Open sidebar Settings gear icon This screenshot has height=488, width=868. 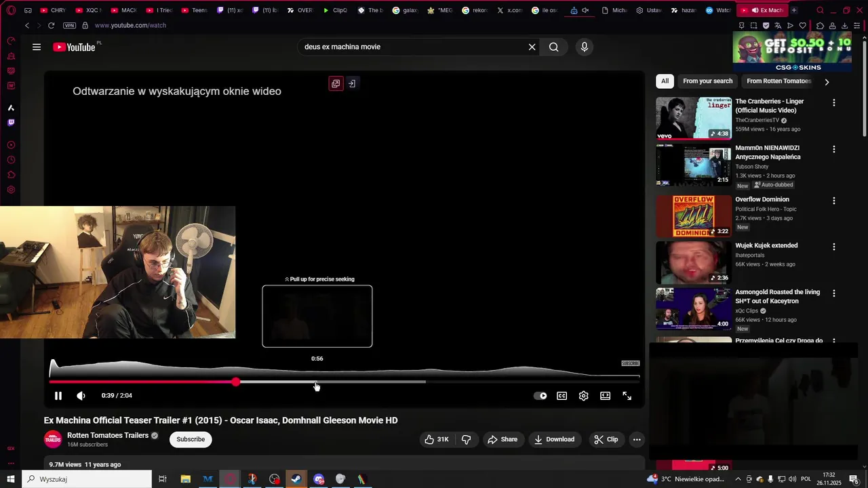click(x=11, y=190)
